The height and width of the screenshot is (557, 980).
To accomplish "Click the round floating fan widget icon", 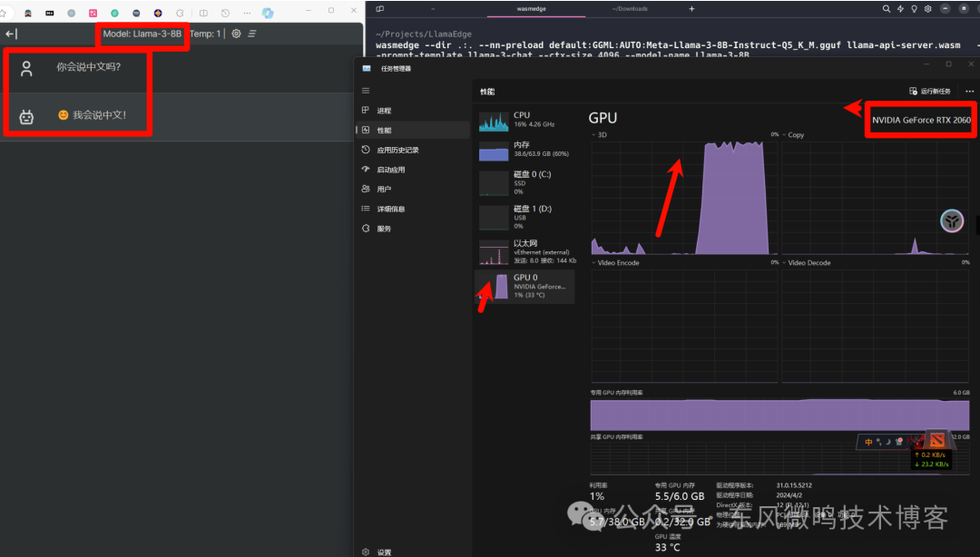I will 952,220.
